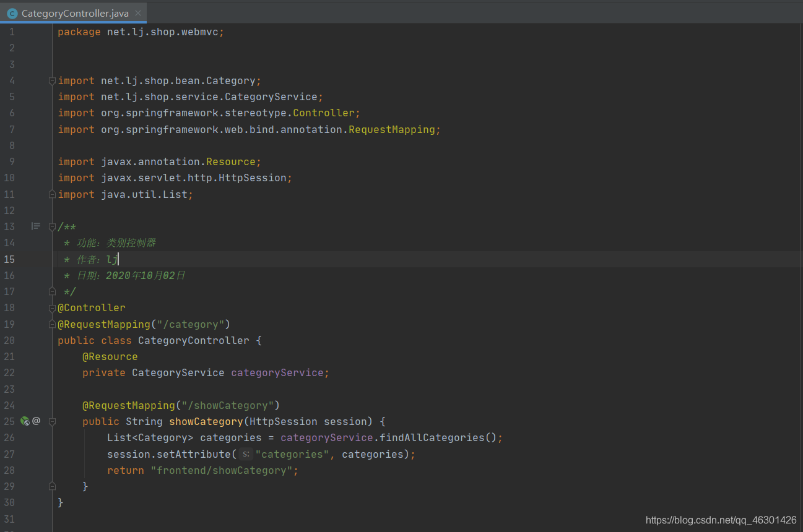
Task: Close the CategoryController.java tab
Action: click(137, 13)
